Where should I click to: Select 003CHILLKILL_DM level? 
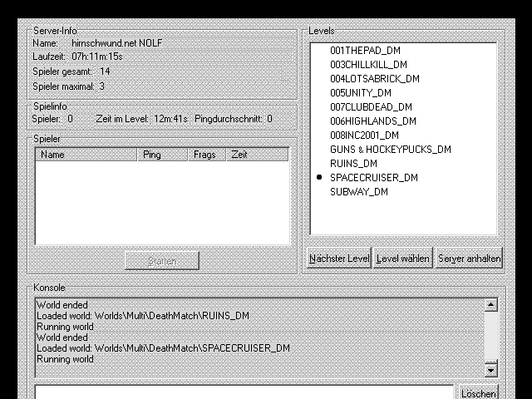coord(368,65)
